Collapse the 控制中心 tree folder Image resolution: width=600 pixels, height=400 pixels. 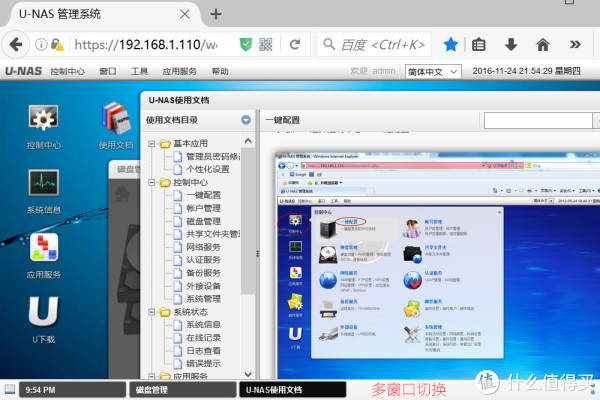(152, 183)
